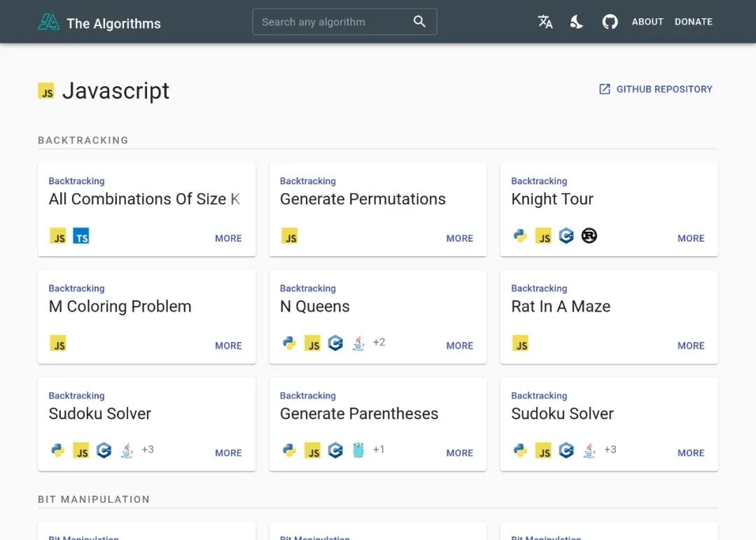
Task: Click Backtracking label above M Coloring Problem
Action: pos(77,288)
